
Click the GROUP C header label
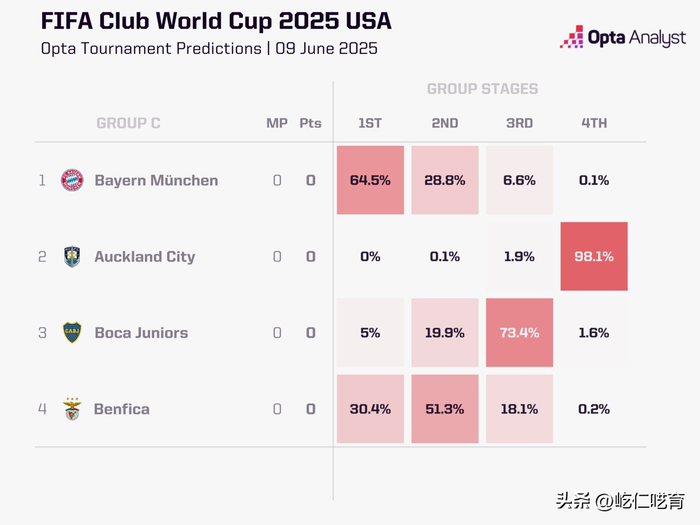point(128,123)
